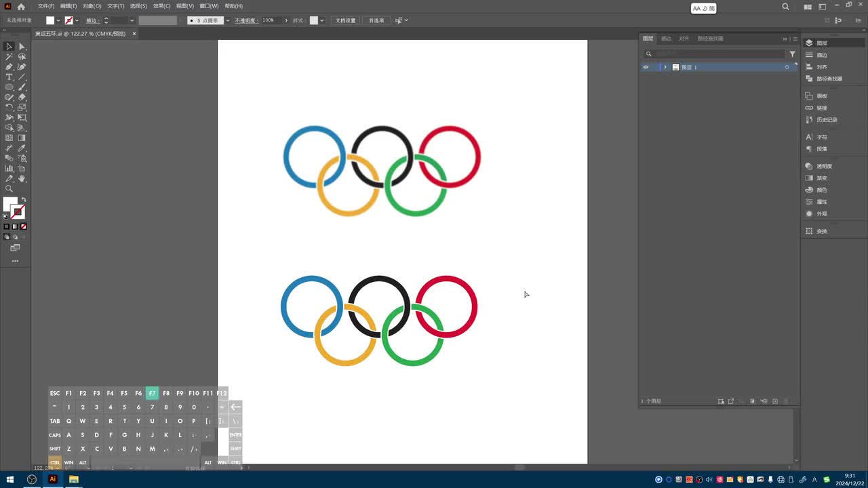Click the toolbar Fill color box

(x=9, y=204)
